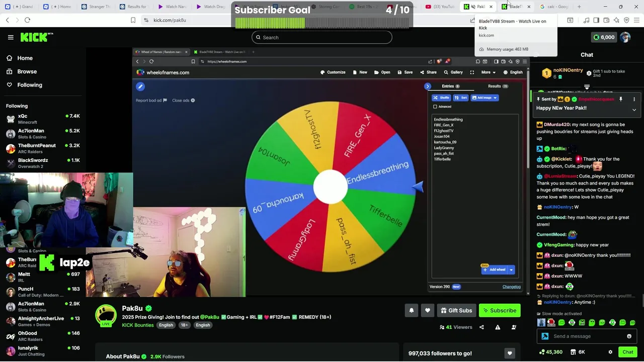Click the share icon next to viewers

[481, 327]
